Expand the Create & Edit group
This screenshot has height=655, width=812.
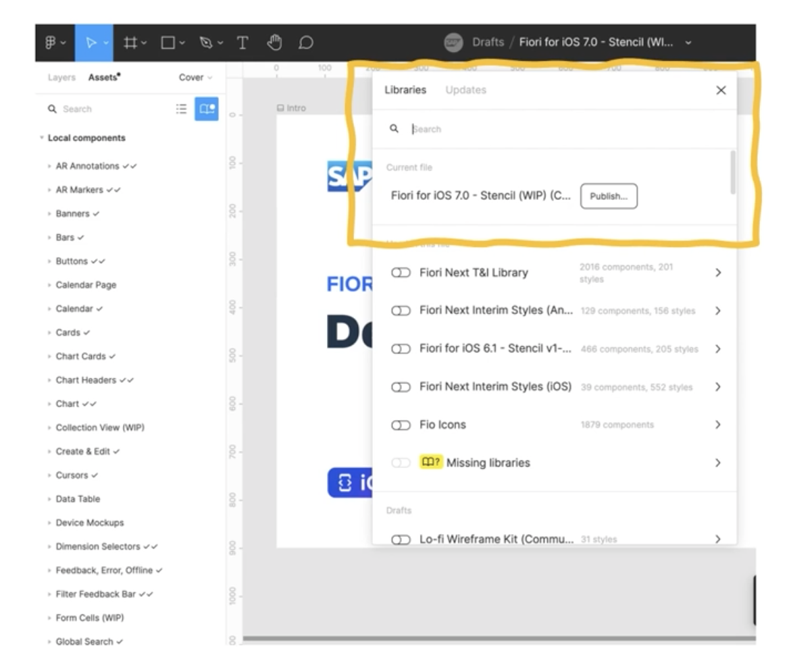coord(50,452)
